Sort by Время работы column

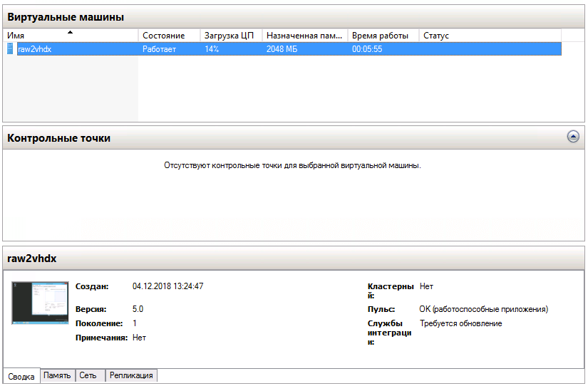[x=380, y=36]
